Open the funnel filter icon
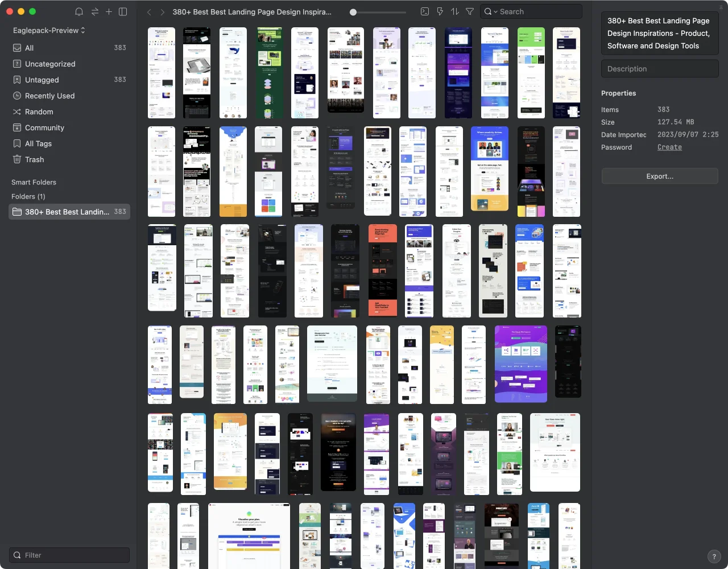This screenshot has height=569, width=728. pyautogui.click(x=470, y=11)
